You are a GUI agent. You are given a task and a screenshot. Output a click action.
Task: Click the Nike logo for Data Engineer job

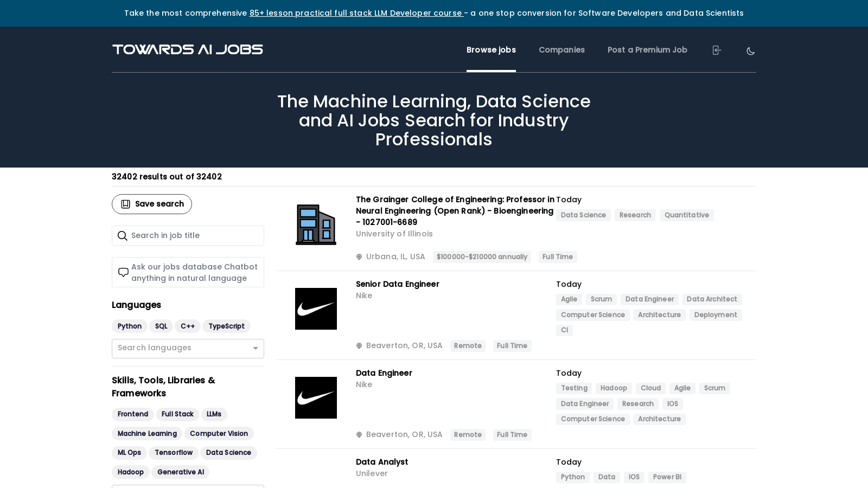click(x=316, y=397)
